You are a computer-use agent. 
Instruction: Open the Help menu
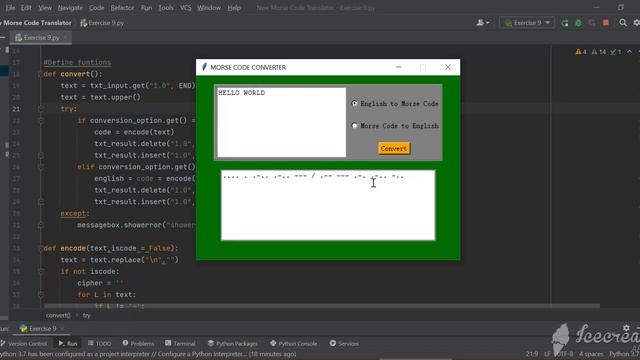pos(234,8)
